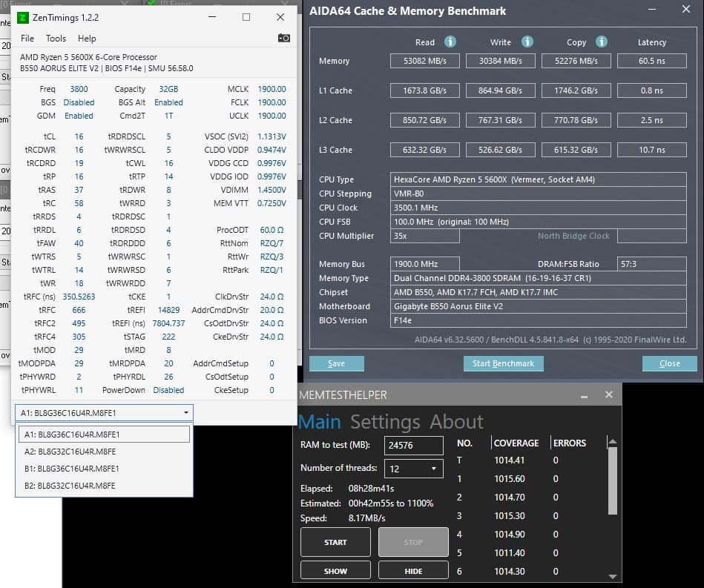The height and width of the screenshot is (588, 704).
Task: Click the Save button in AIDA64
Action: pyautogui.click(x=336, y=363)
